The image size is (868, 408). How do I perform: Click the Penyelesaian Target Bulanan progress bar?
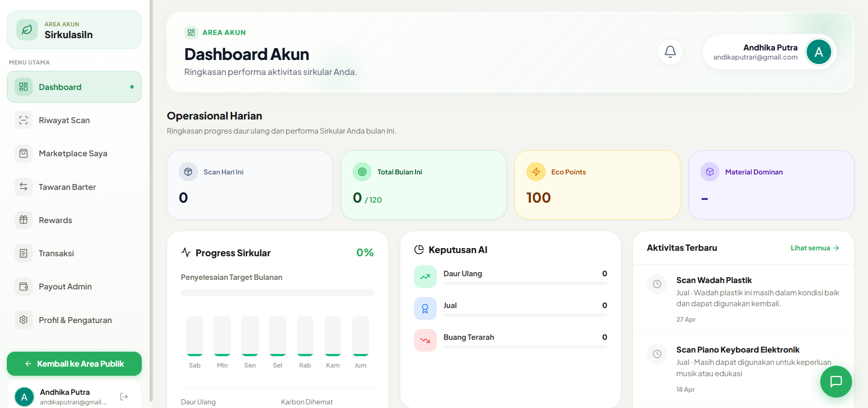point(278,293)
